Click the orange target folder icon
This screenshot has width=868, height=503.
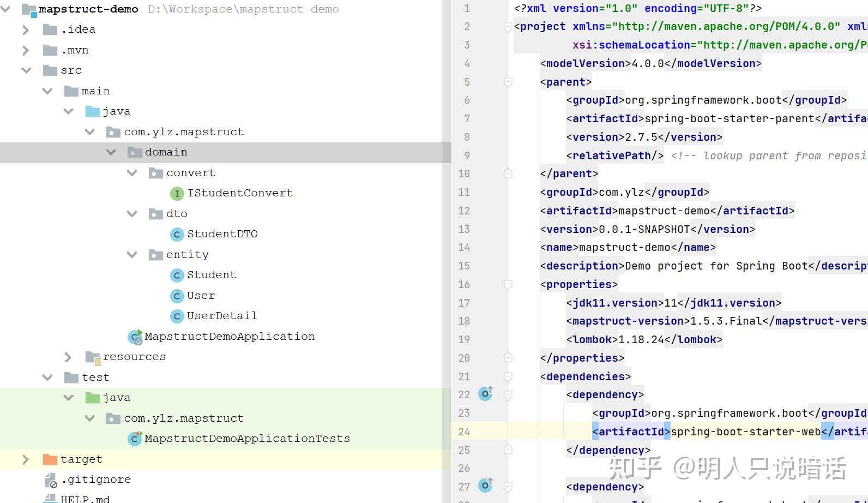50,459
